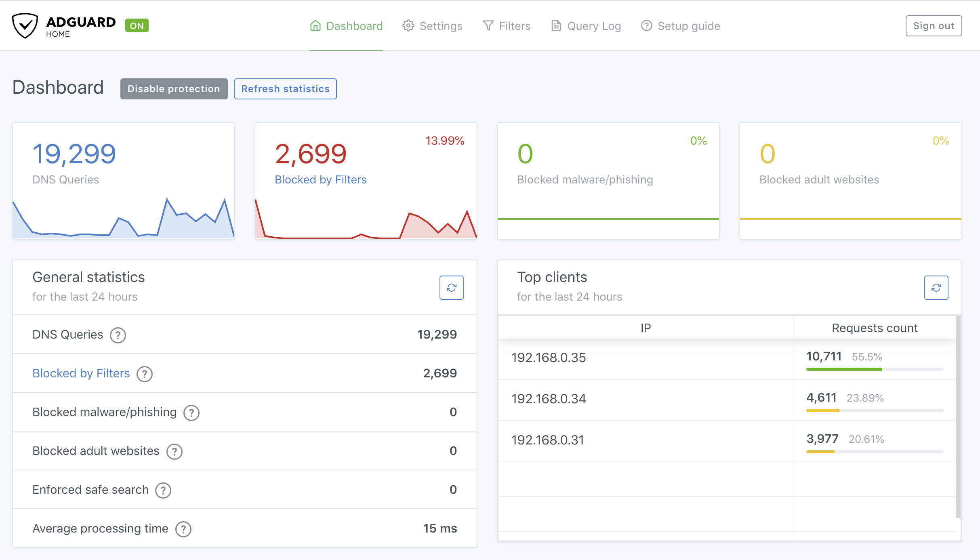
Task: Click the green ON status badge
Action: tap(137, 26)
